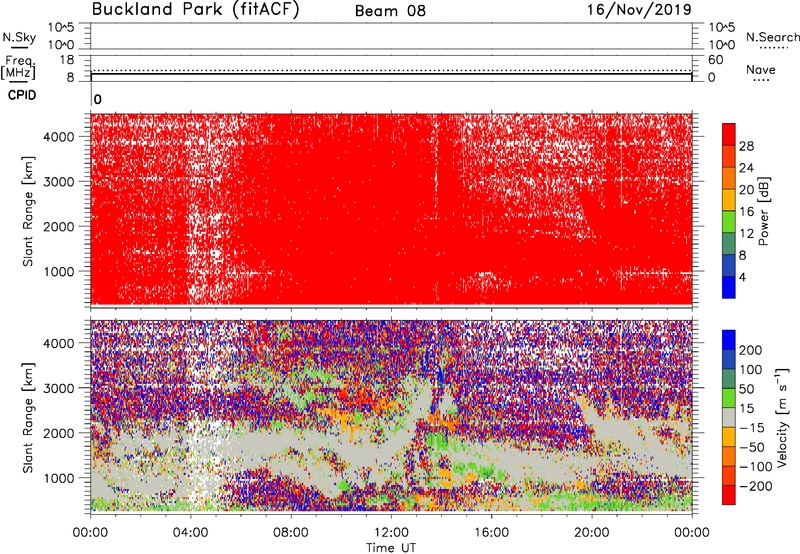
Task: Click the "3000" range label of the velocity panel
Action: (59, 388)
